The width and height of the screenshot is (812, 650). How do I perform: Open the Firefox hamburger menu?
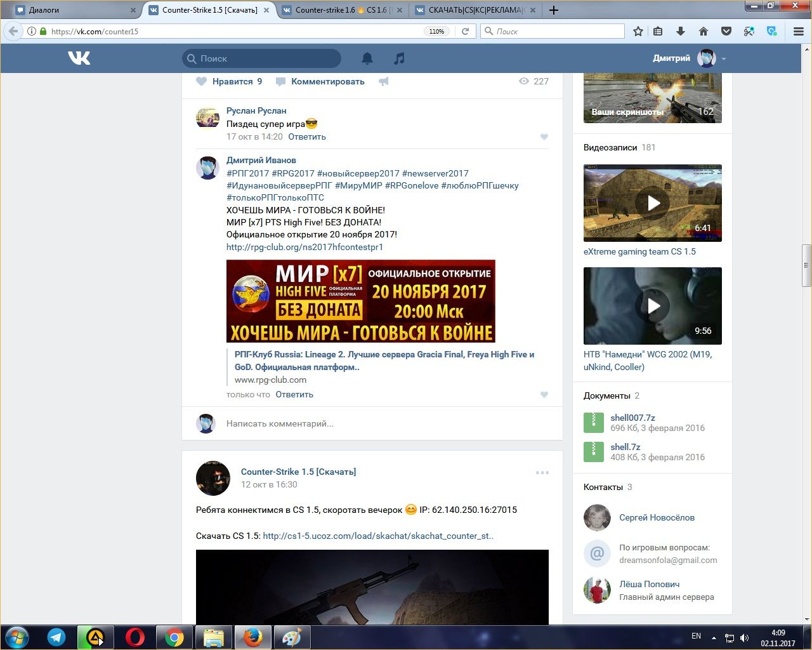click(x=799, y=31)
